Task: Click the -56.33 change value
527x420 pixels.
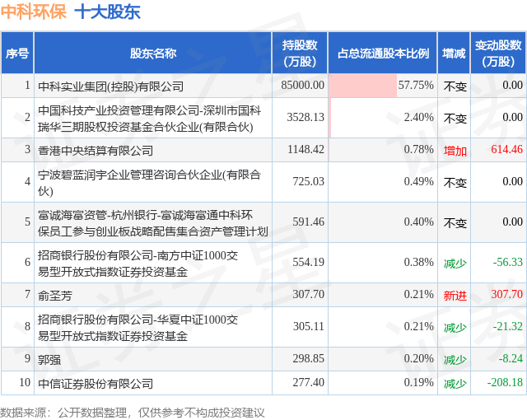Action: click(x=507, y=262)
